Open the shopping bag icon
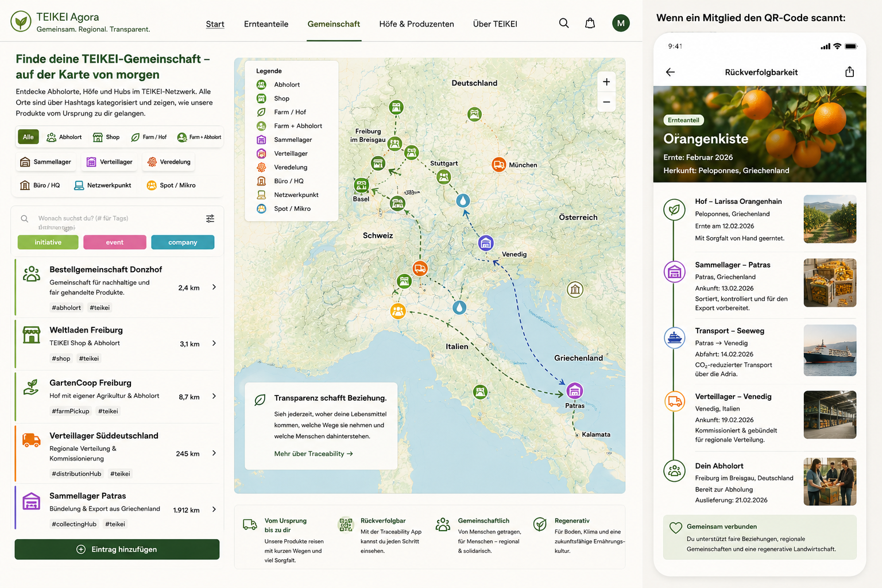882x588 pixels. point(590,23)
